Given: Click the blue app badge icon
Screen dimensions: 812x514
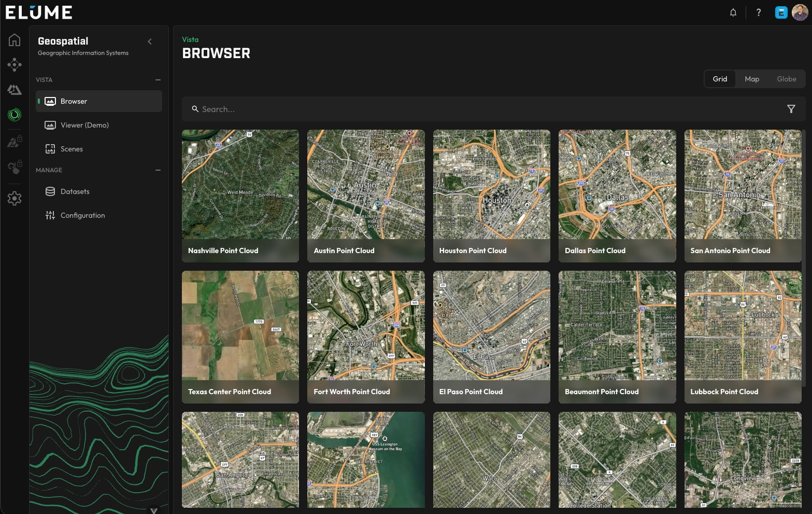Looking at the screenshot, I should (x=781, y=12).
